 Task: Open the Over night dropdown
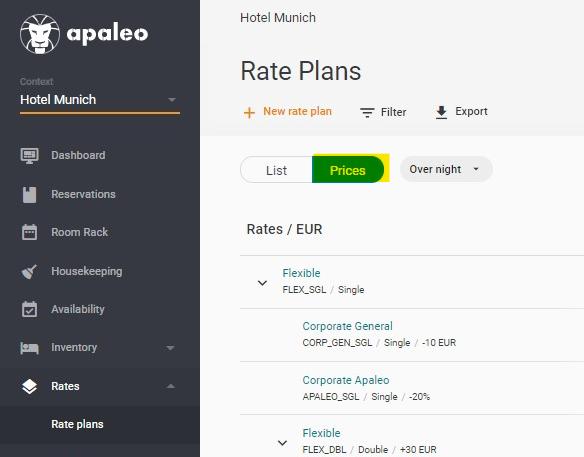point(446,169)
